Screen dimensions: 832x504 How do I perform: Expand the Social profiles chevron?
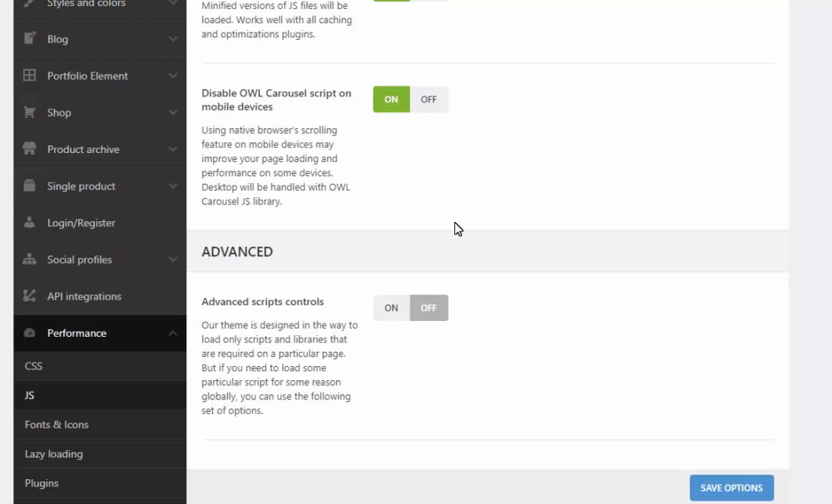tap(172, 259)
